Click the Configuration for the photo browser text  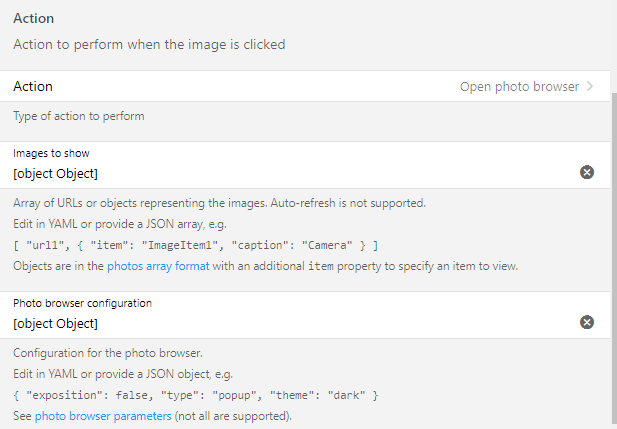point(108,353)
